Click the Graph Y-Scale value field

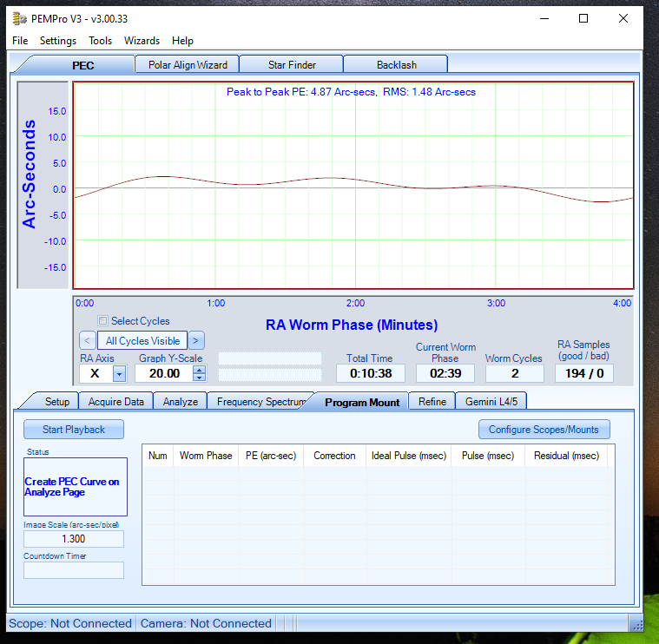[x=164, y=373]
